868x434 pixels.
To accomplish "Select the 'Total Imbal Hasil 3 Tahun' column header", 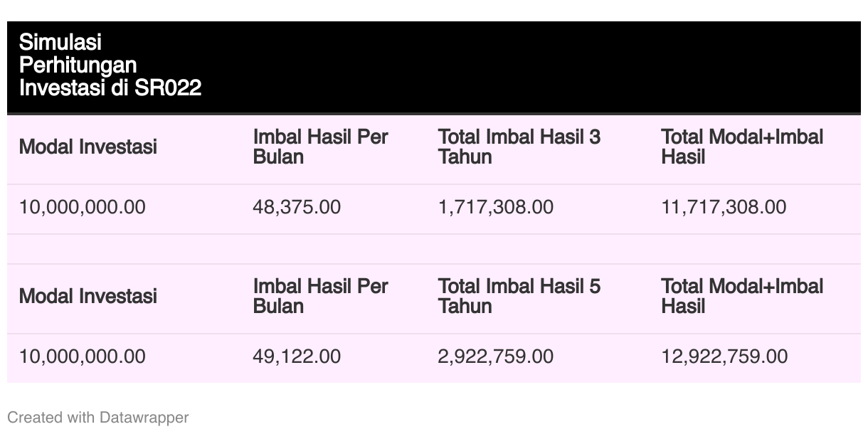I will 519,147.
